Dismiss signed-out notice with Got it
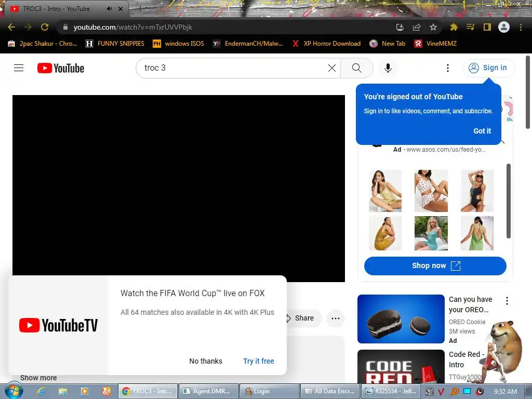The height and width of the screenshot is (399, 532). tap(482, 131)
